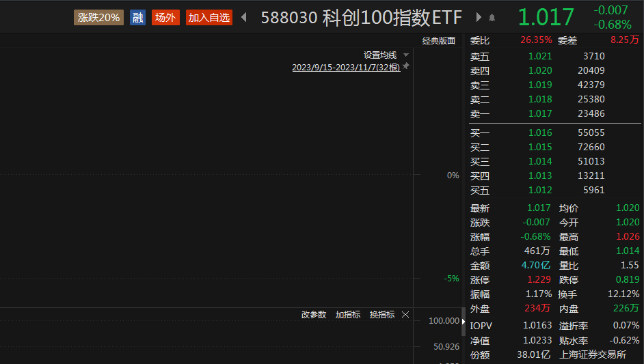Click the stock title 588030 科创100指数ETF
The height and width of the screenshot is (364, 644).
pos(362,18)
